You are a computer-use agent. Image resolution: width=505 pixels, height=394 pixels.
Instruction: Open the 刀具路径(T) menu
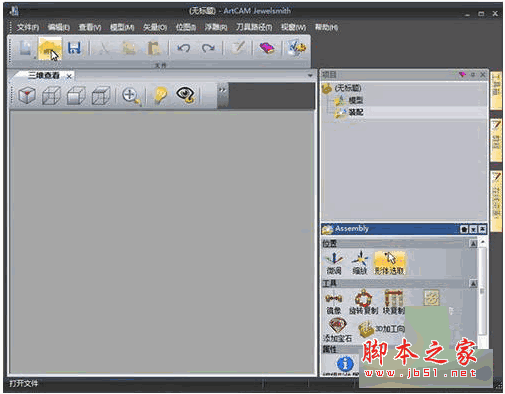click(254, 27)
